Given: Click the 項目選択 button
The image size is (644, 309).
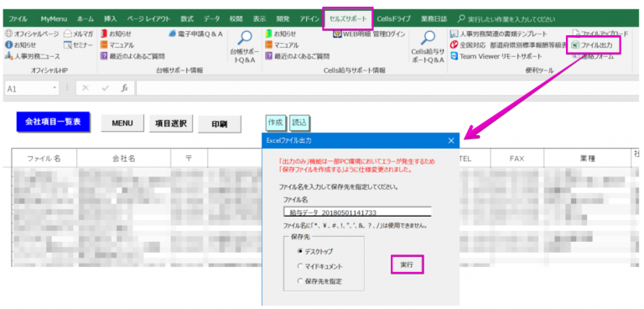Looking at the screenshot, I should (171, 123).
